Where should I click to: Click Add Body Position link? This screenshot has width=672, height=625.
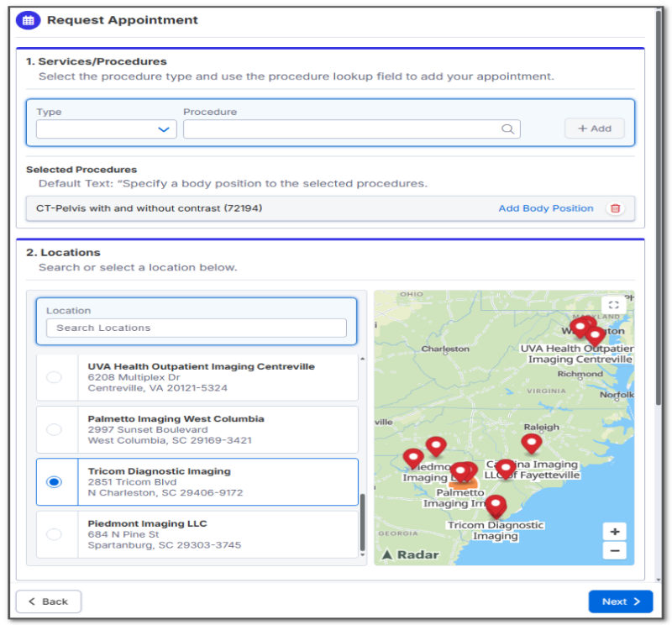point(545,208)
